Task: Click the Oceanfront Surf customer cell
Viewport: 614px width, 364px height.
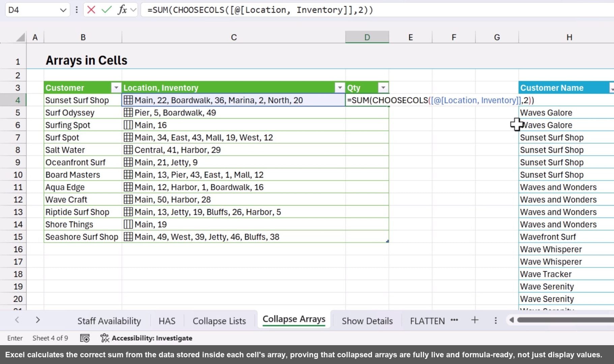Action: [x=83, y=162]
